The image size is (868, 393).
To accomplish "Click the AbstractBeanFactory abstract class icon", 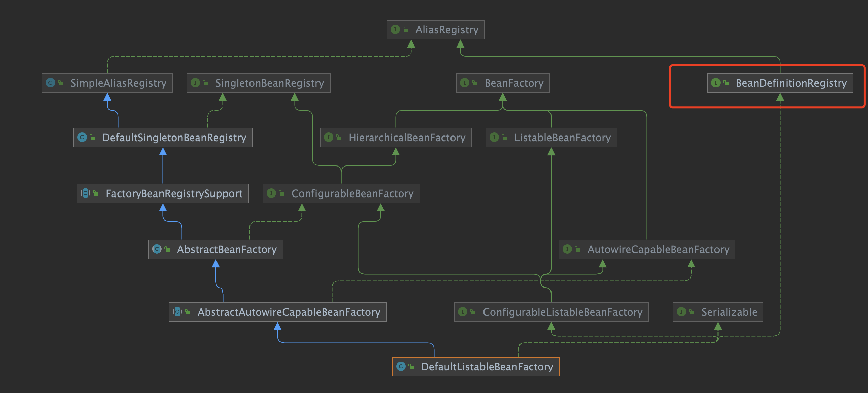I will pos(157,249).
